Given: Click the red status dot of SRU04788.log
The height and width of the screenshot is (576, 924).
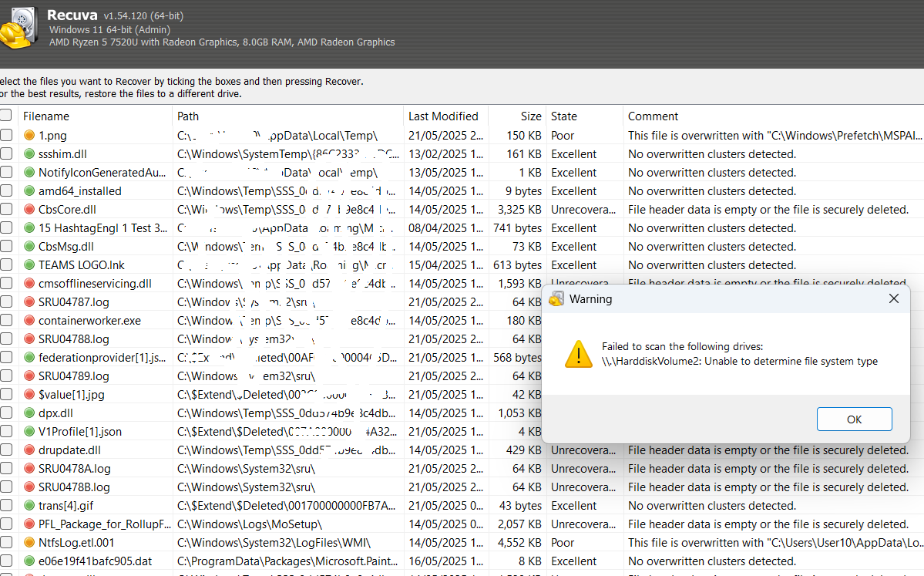Looking at the screenshot, I should [x=29, y=339].
